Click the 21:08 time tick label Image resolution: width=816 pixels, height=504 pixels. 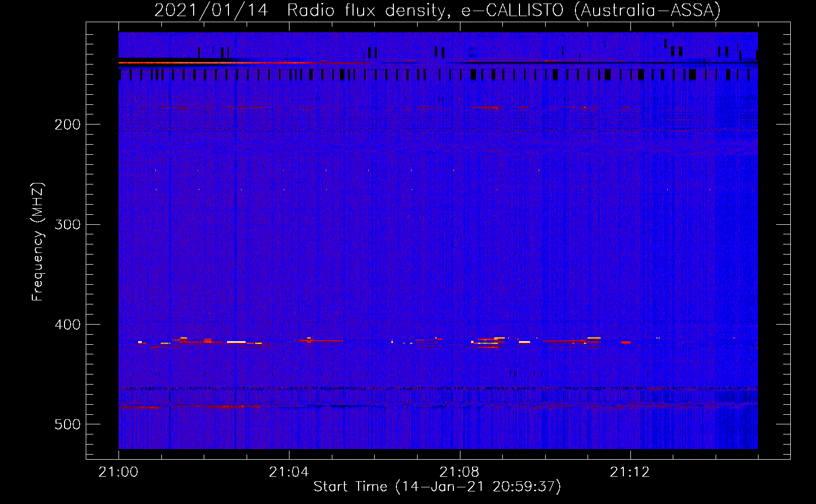459,472
